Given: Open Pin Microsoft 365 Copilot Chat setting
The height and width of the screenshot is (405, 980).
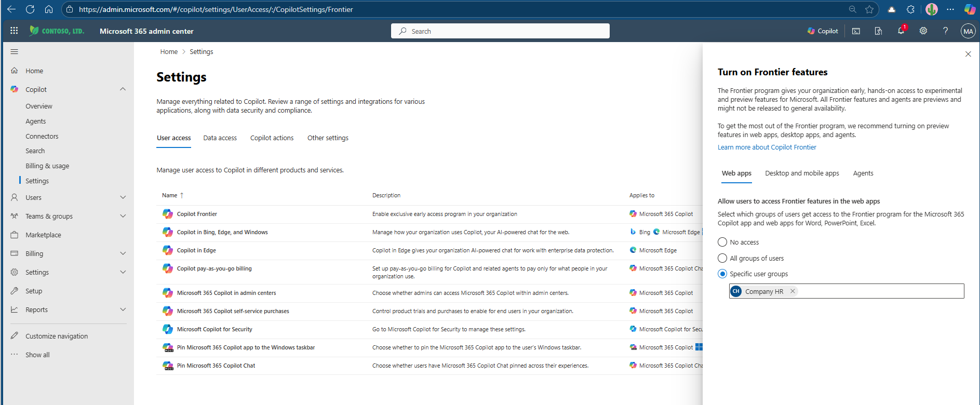Looking at the screenshot, I should click(216, 366).
